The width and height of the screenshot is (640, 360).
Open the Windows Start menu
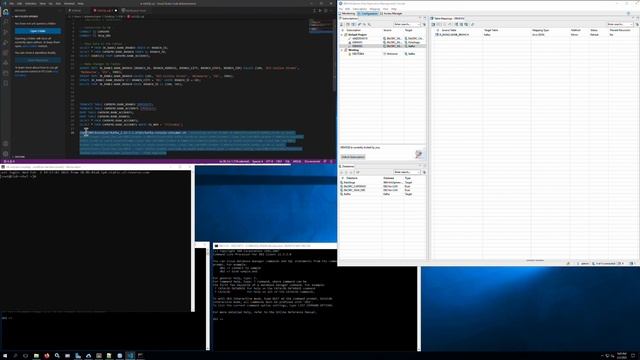point(5,356)
